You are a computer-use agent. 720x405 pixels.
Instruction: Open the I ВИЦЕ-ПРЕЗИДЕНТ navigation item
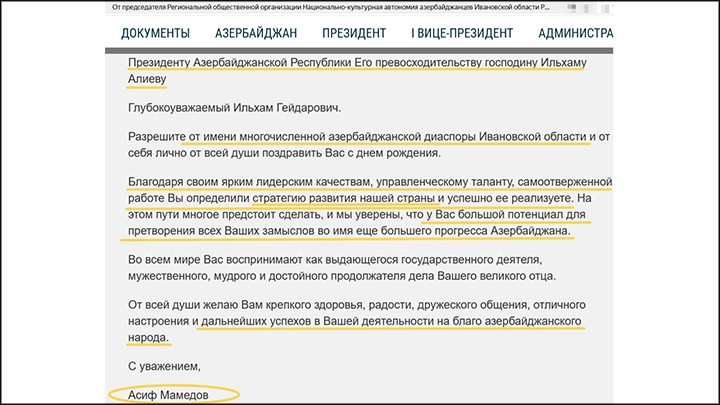click(462, 32)
